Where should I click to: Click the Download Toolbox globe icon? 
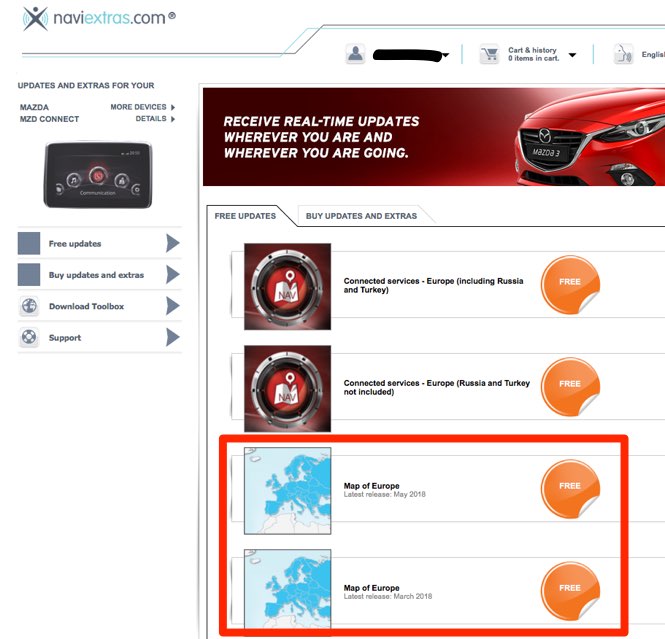coord(29,306)
